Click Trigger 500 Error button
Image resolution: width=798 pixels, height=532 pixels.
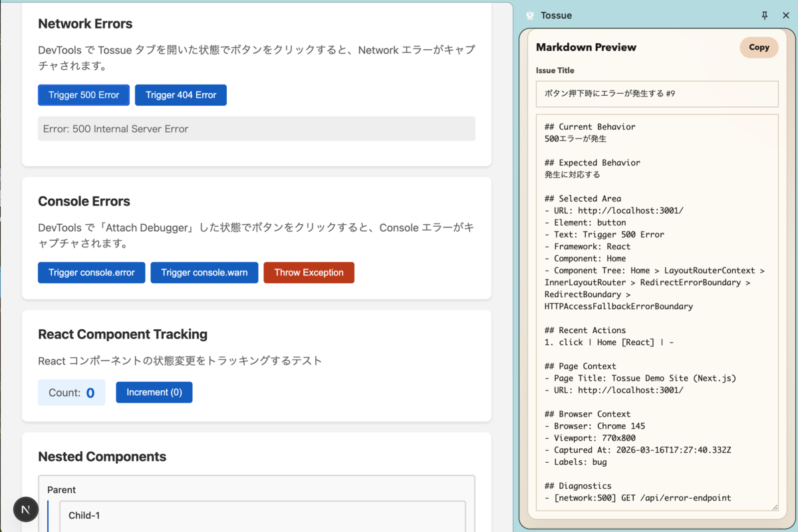[84, 95]
